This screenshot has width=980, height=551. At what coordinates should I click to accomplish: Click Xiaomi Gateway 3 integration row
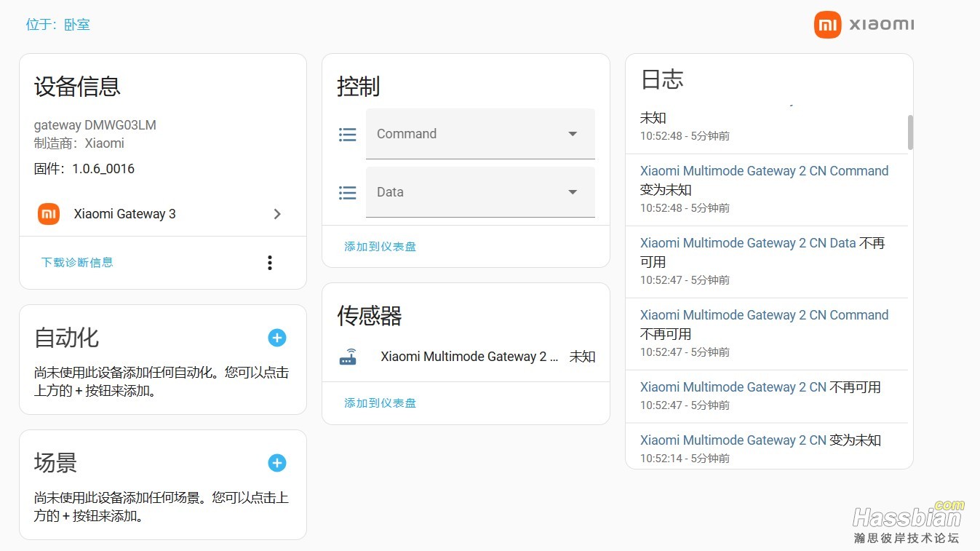point(163,214)
